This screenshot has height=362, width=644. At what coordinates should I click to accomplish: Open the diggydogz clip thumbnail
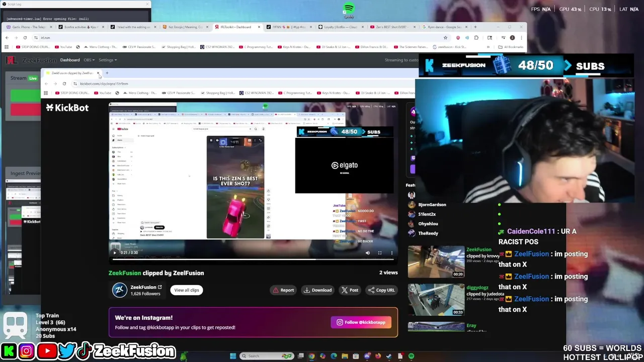436,300
